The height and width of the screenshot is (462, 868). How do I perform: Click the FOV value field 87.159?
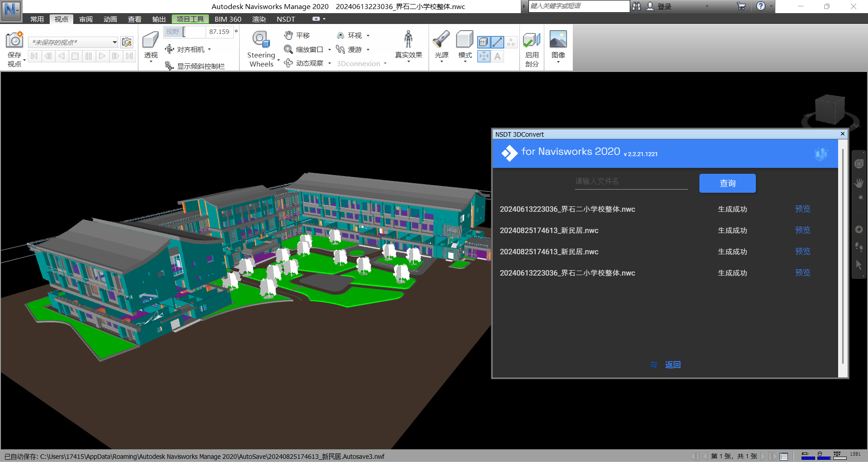(x=219, y=32)
